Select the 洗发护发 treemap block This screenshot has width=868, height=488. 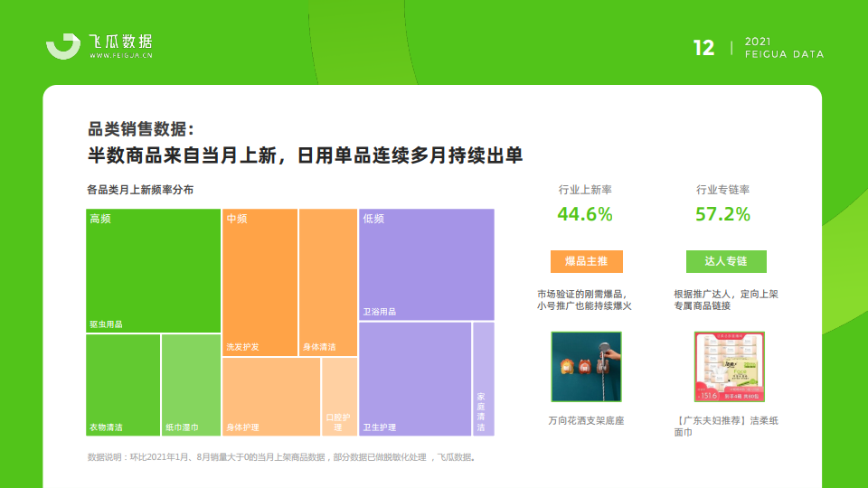point(260,282)
